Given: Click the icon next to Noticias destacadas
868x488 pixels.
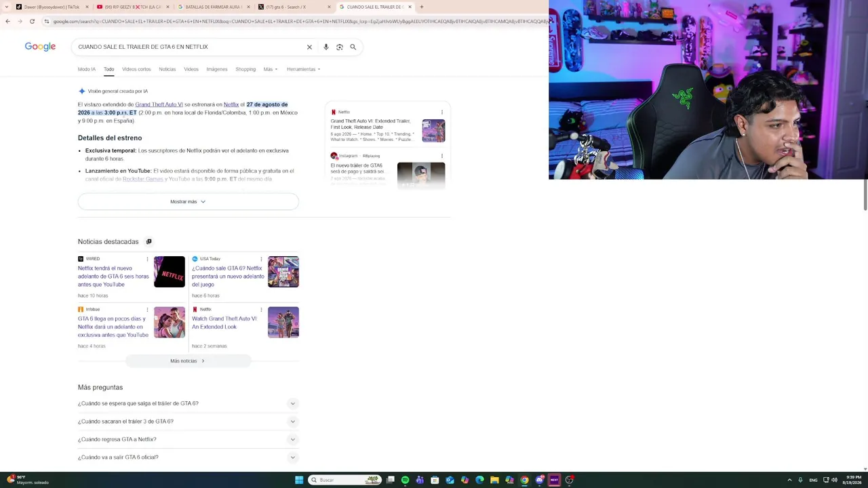Looking at the screenshot, I should pyautogui.click(x=149, y=241).
